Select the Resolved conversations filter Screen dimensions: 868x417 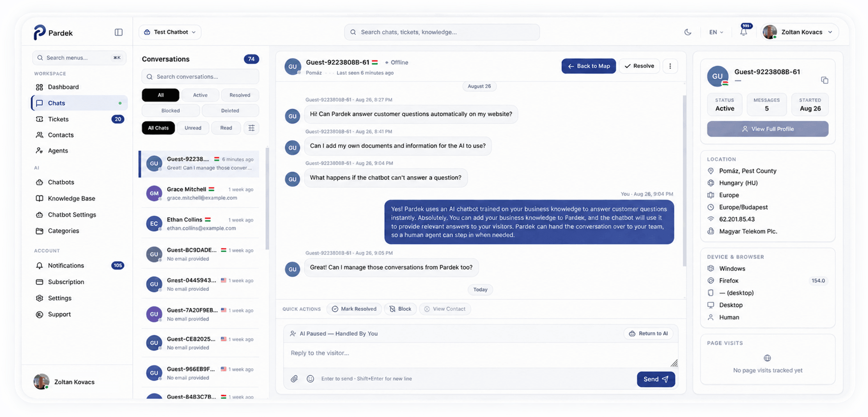[x=240, y=95]
